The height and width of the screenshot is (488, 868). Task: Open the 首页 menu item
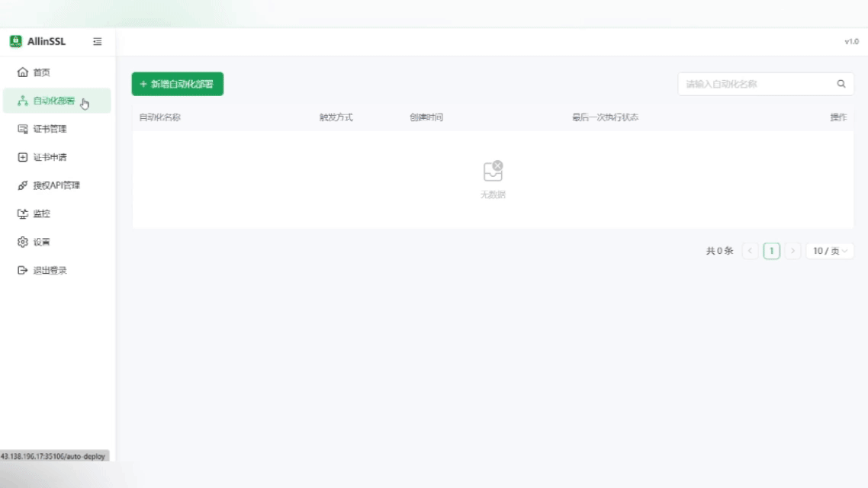point(42,72)
